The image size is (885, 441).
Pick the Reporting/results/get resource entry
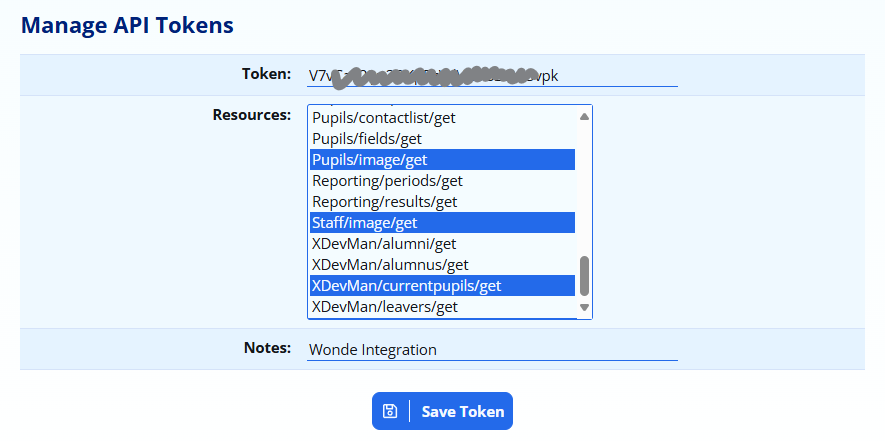click(384, 202)
